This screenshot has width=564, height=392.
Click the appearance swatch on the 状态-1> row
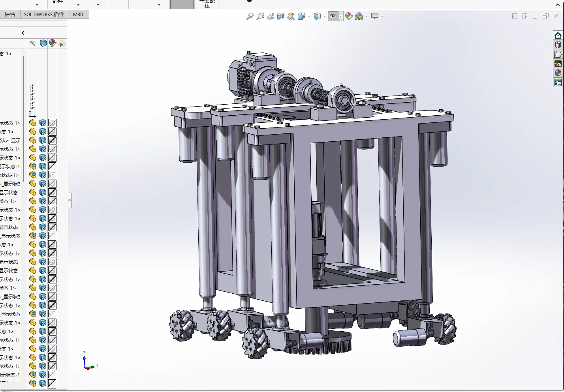pyautogui.click(x=53, y=175)
